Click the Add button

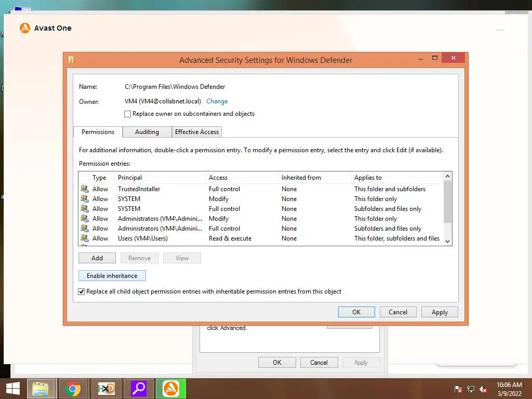pos(97,258)
